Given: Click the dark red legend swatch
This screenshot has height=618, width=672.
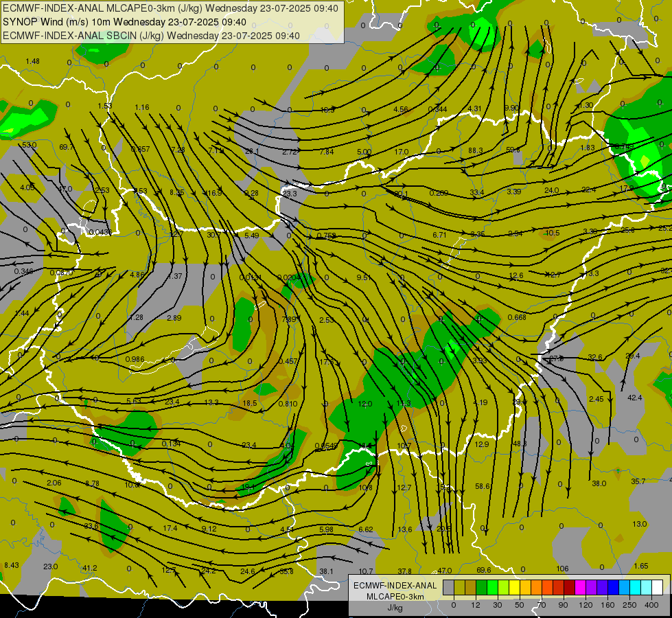Looking at the screenshot, I should coord(569,587).
